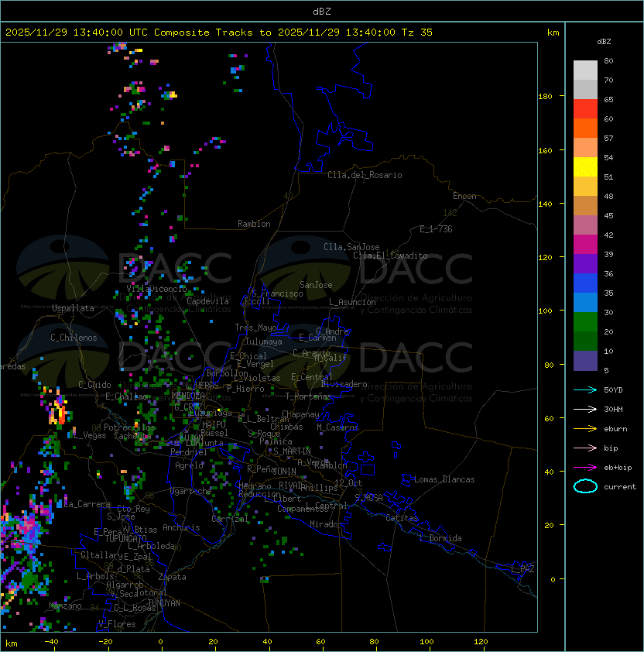
Task: Click the yellow eburn arrow legend icon
Action: click(x=585, y=429)
